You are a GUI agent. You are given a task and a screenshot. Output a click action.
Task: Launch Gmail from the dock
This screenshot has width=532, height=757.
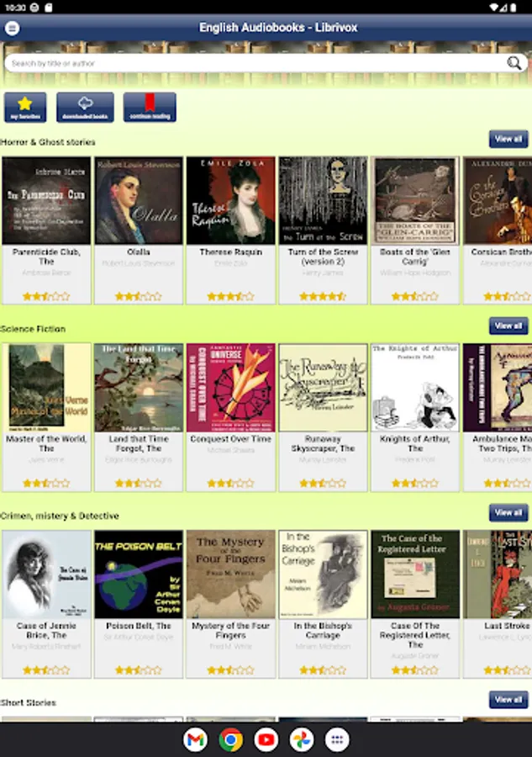point(195,739)
